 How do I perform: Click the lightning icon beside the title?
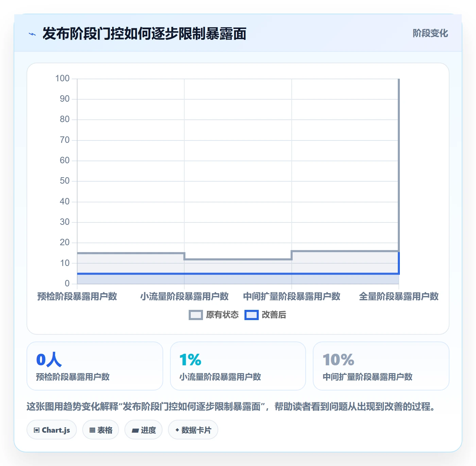pos(32,34)
